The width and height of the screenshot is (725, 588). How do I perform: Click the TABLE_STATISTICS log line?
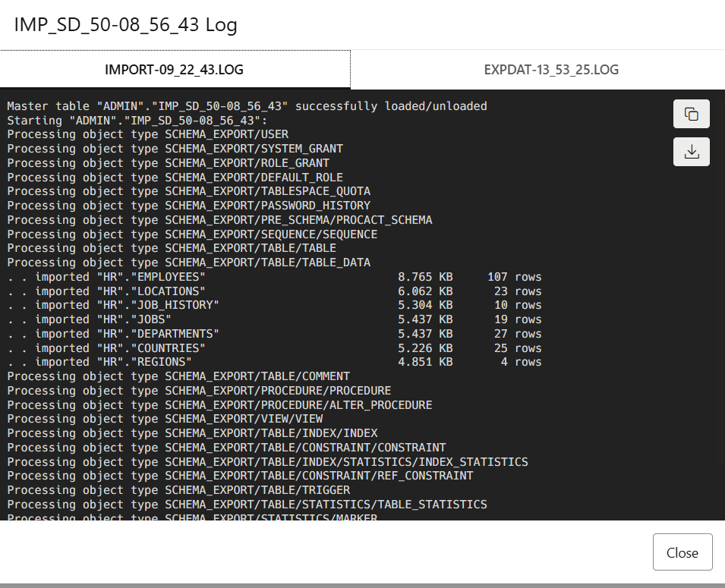(x=247, y=505)
